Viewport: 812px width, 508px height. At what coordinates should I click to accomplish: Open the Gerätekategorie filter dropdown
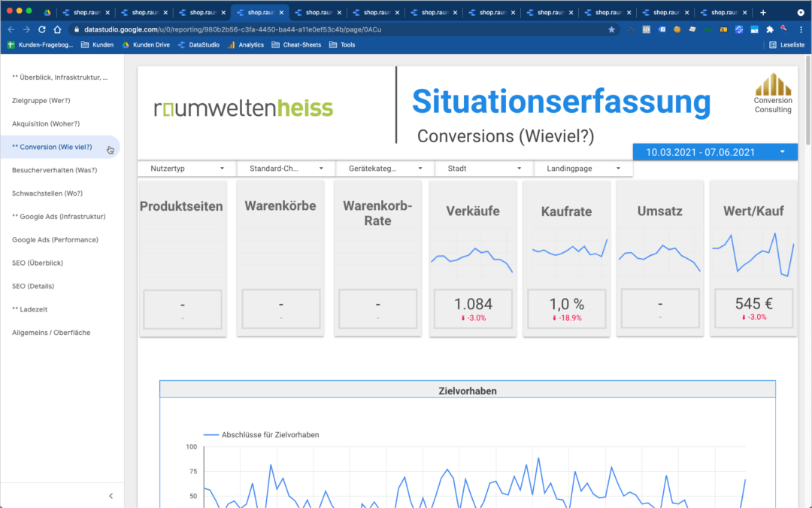point(384,169)
